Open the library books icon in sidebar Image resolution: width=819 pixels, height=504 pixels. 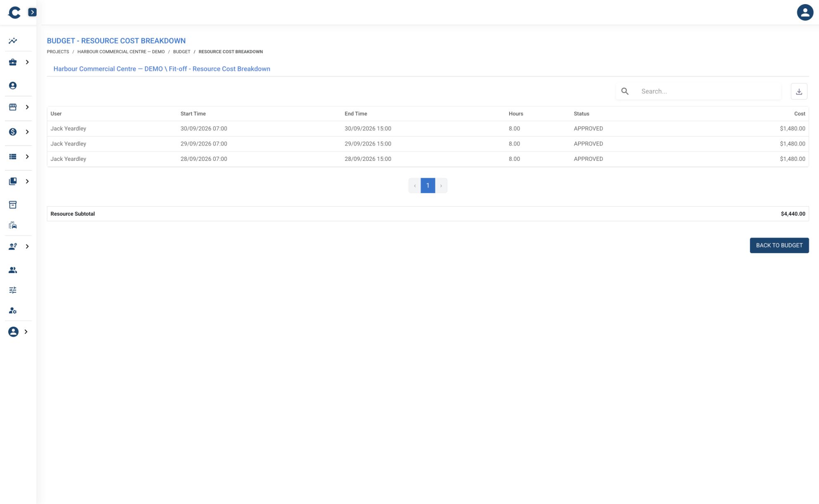13,181
